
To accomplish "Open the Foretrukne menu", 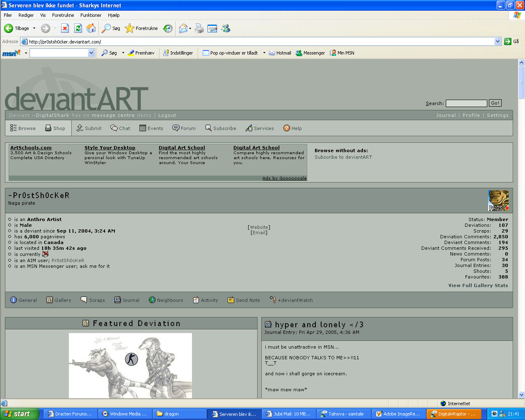I will tap(63, 15).
